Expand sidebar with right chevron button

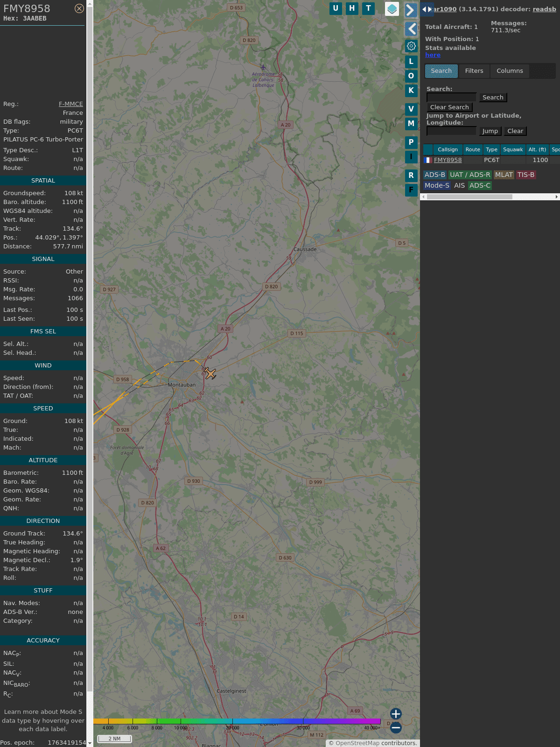(411, 10)
